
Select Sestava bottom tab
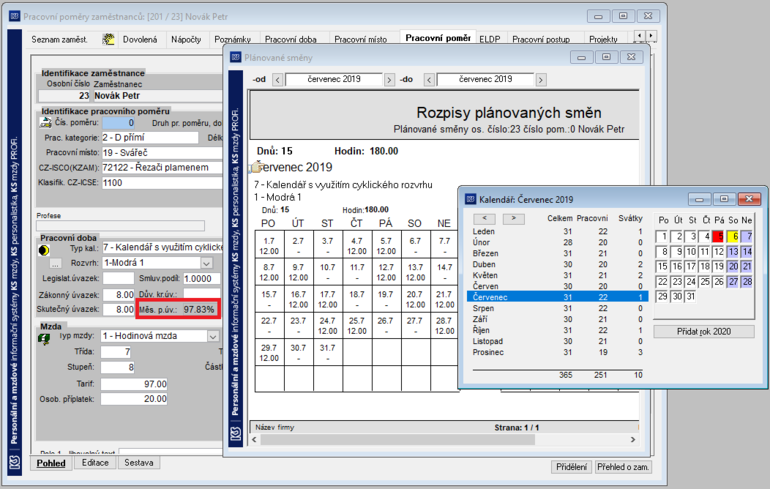(x=138, y=462)
